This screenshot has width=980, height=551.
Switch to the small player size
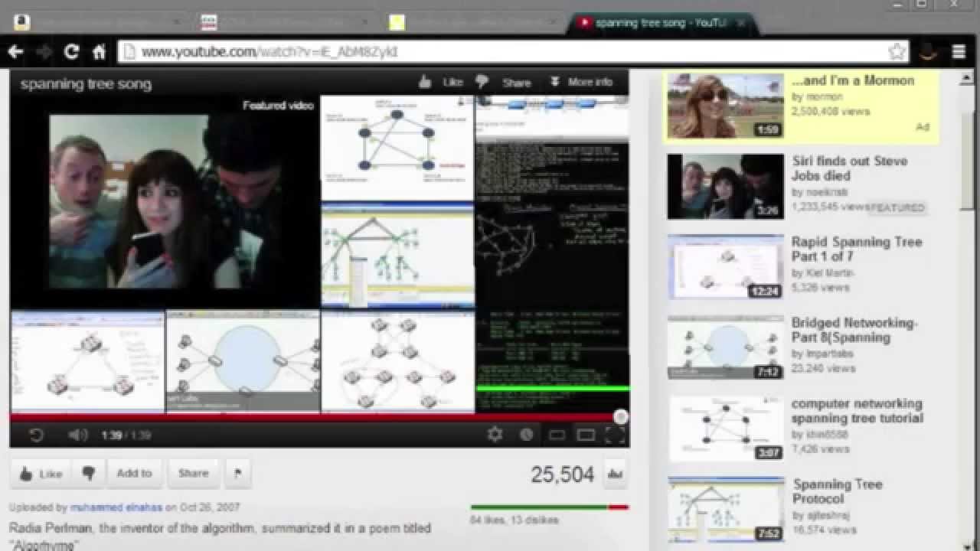click(557, 435)
